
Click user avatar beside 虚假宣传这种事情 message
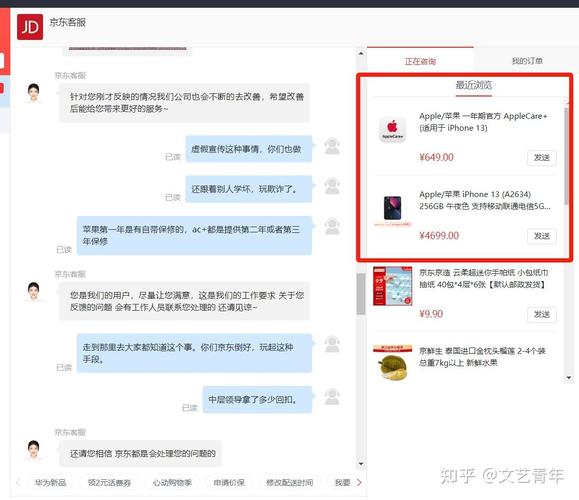coord(332,146)
